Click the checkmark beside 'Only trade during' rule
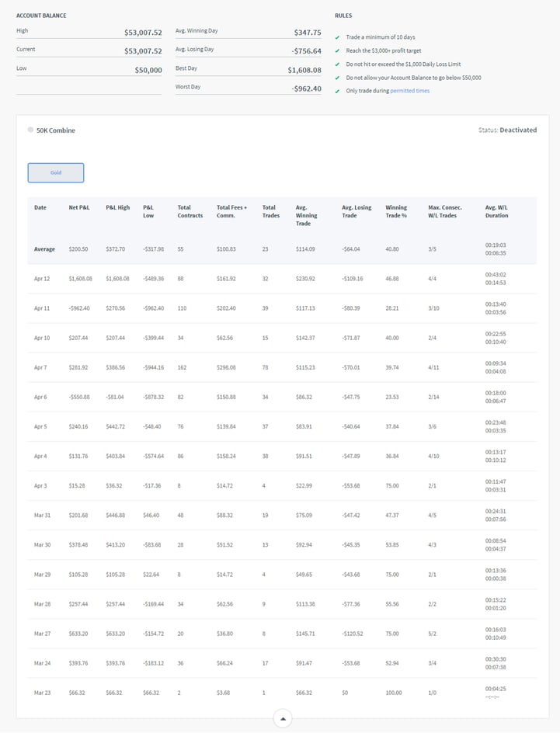The height and width of the screenshot is (733, 560). point(337,92)
